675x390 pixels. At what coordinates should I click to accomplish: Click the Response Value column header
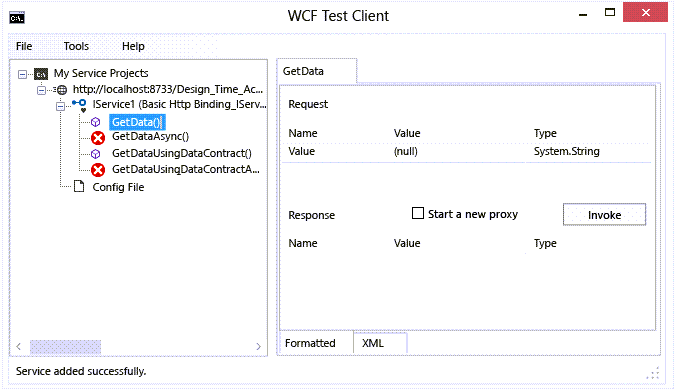point(407,243)
